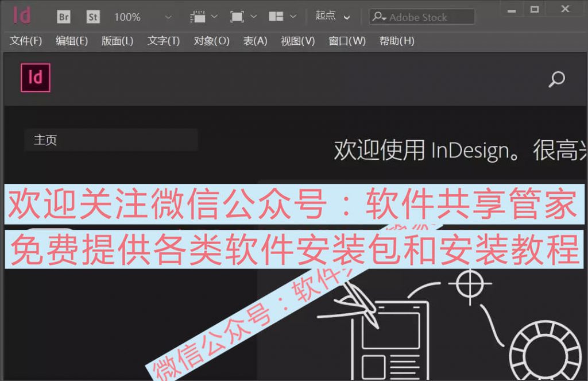Expand the screen mode dropdown arrow
Viewport: 588px width, 381px height.
pos(254,17)
